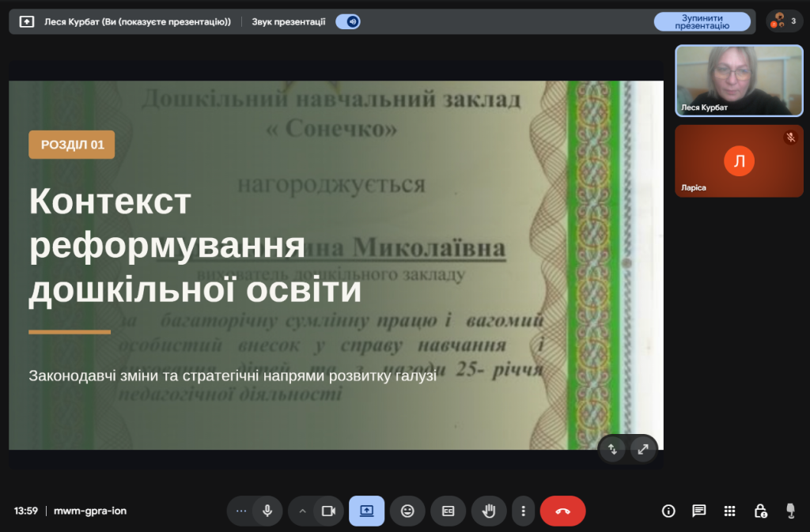Open the participants list showing 3 people
This screenshot has width=810, height=532.
tap(785, 21)
